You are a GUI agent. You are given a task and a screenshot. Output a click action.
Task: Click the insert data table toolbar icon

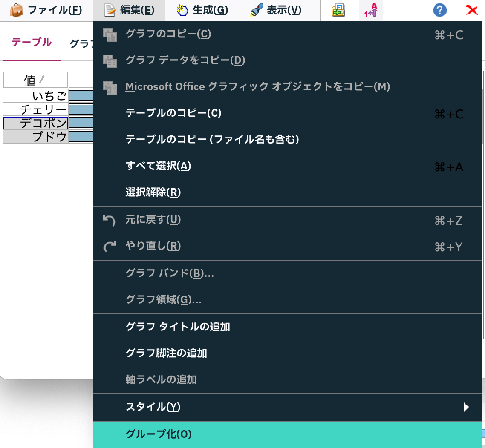[x=338, y=11]
